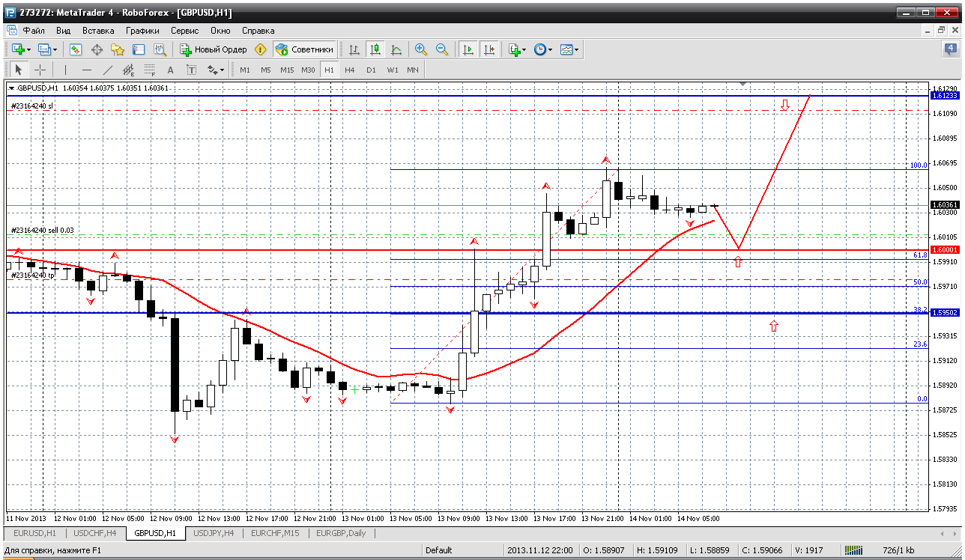The height and width of the screenshot is (560, 965).
Task: Open the Market Watch window
Action: 76,49
